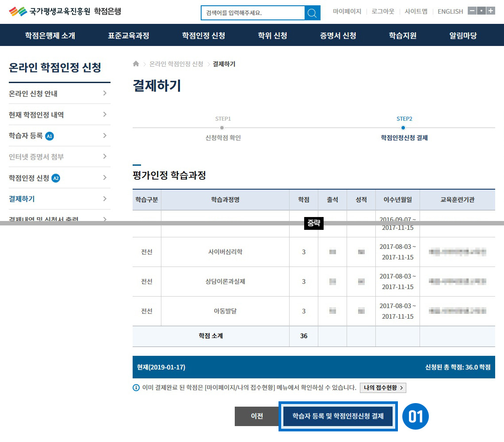Click the A2 badge next to 학점인정 신청

pyautogui.click(x=56, y=178)
